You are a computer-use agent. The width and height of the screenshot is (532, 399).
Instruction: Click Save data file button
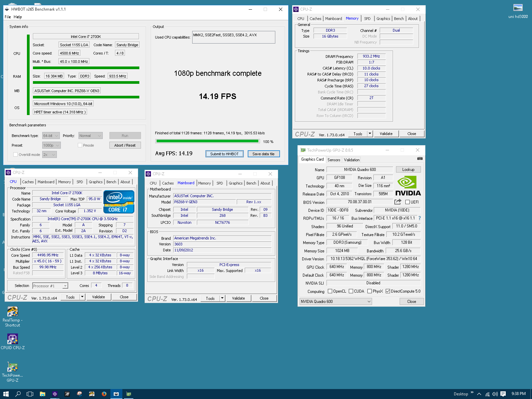point(264,154)
